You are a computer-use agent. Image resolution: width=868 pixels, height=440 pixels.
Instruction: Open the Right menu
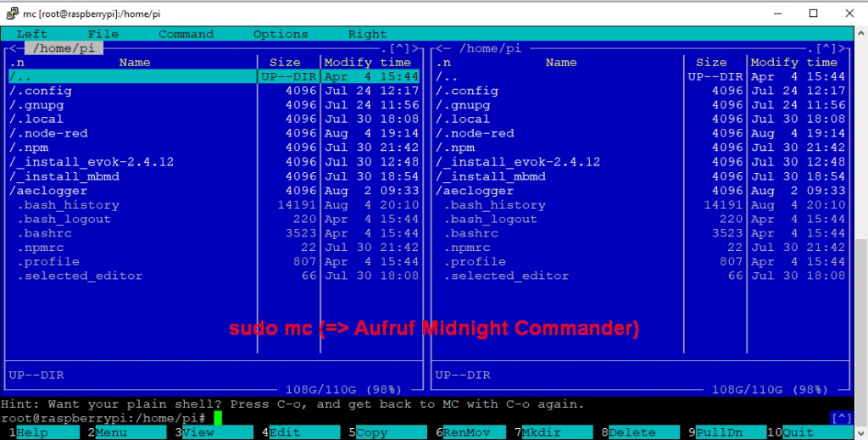pos(368,34)
